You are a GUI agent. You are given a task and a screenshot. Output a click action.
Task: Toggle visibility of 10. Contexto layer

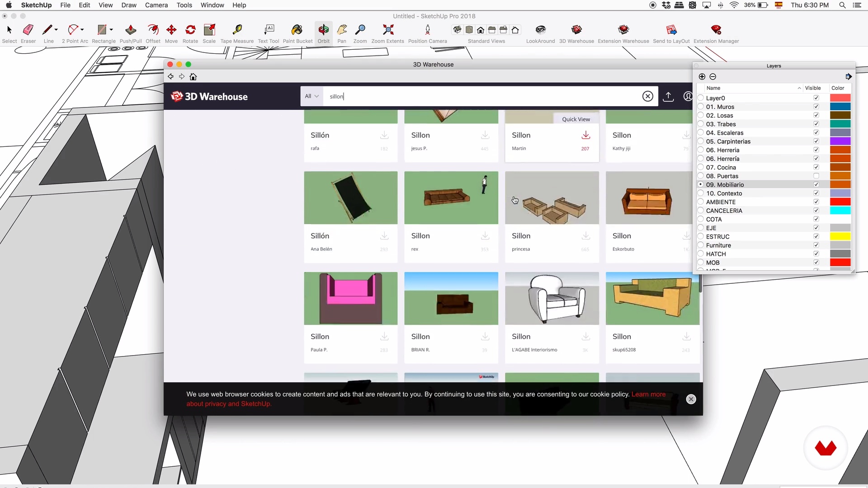(x=816, y=193)
